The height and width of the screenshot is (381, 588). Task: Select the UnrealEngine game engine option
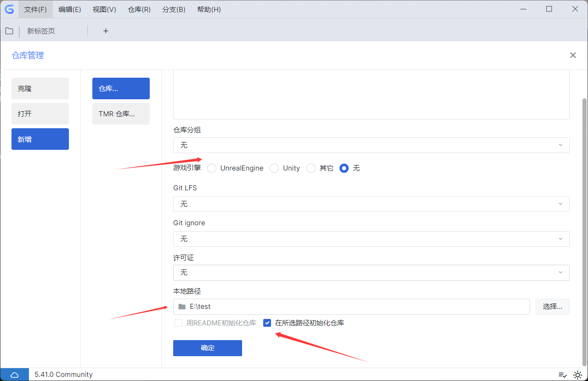coord(212,168)
